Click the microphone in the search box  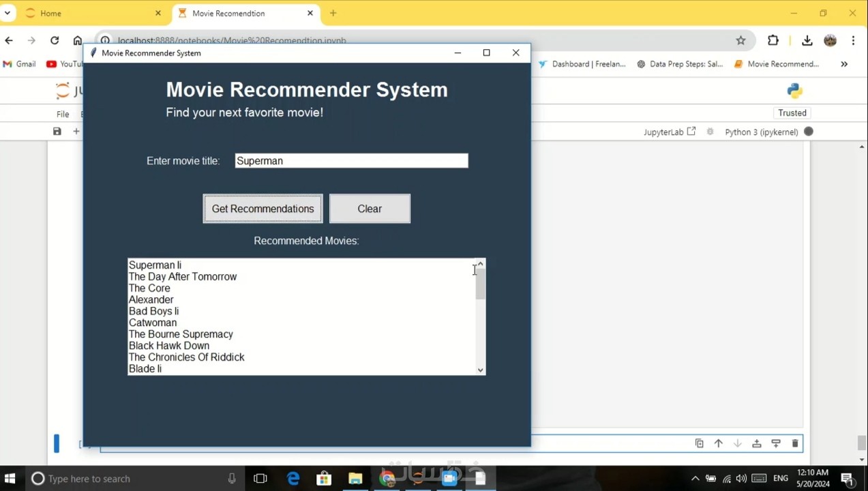[232, 479]
